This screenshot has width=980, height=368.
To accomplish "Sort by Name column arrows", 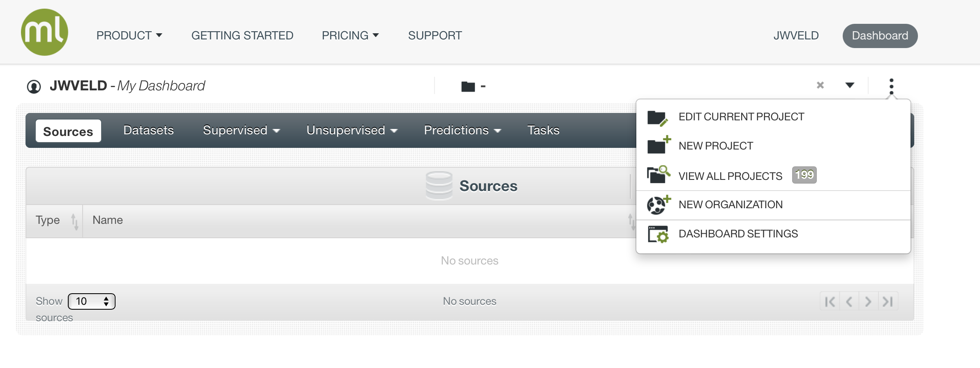I will pyautogui.click(x=631, y=222).
